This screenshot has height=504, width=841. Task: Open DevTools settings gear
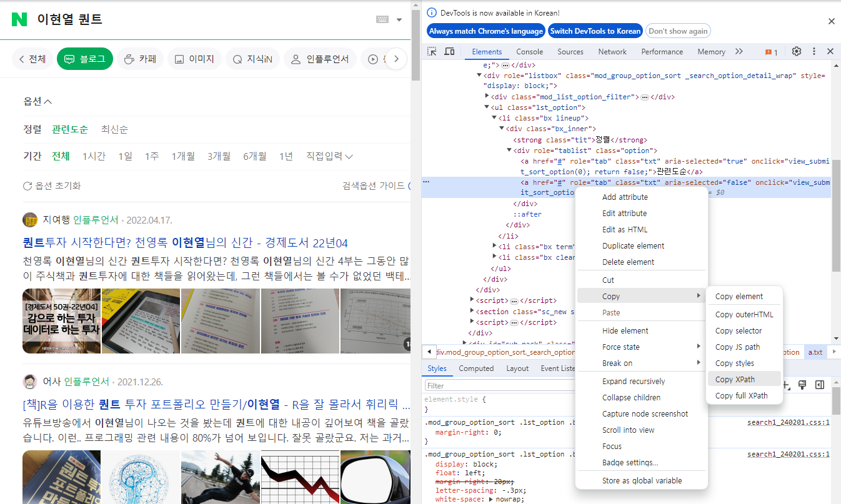click(x=797, y=51)
